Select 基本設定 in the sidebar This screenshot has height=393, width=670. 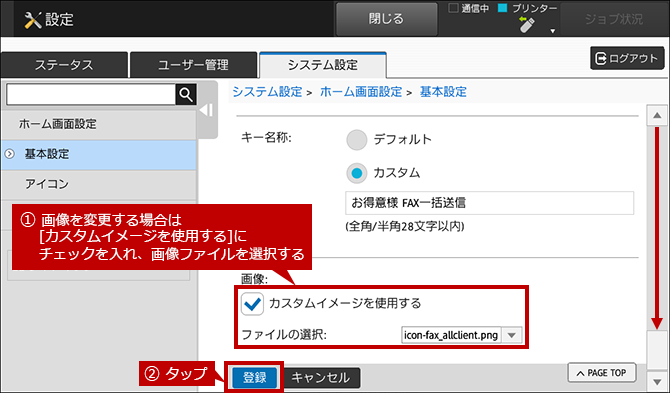coord(99,154)
